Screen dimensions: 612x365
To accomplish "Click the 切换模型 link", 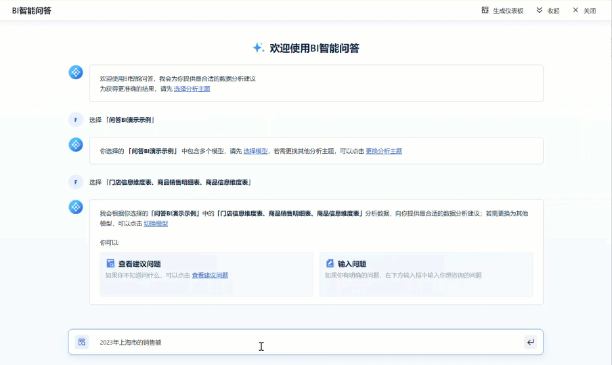I will tap(156, 223).
